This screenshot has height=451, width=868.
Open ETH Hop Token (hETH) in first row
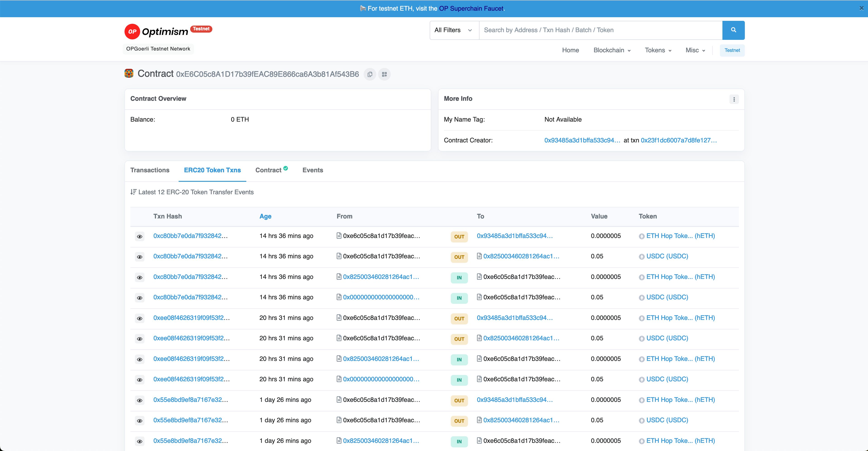(680, 236)
